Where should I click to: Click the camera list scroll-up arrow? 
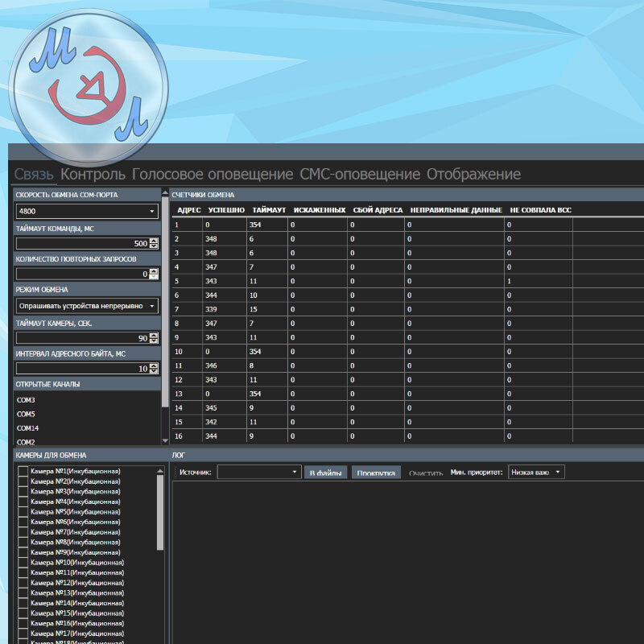160,471
